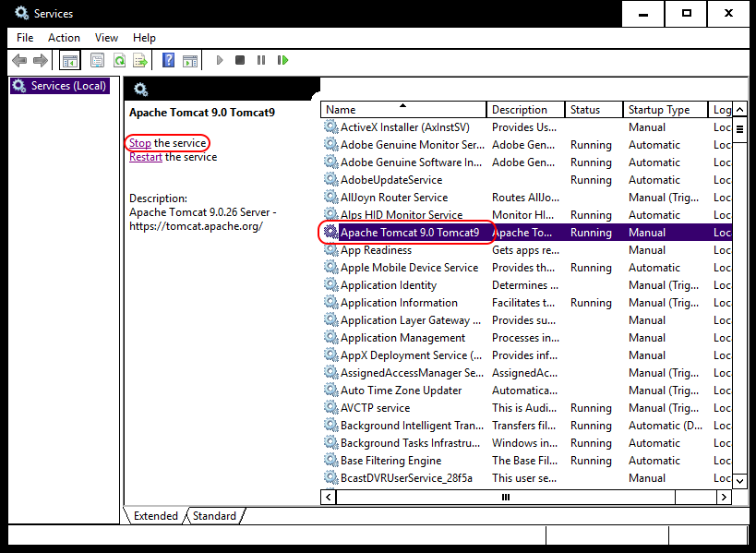Click the Back arrow toolbar icon
The height and width of the screenshot is (553, 756).
click(x=19, y=60)
